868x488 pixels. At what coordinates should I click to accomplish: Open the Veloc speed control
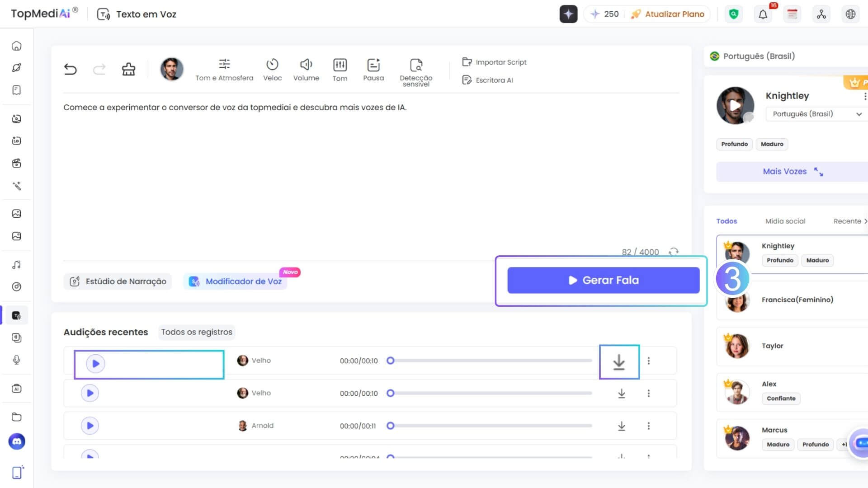272,70
